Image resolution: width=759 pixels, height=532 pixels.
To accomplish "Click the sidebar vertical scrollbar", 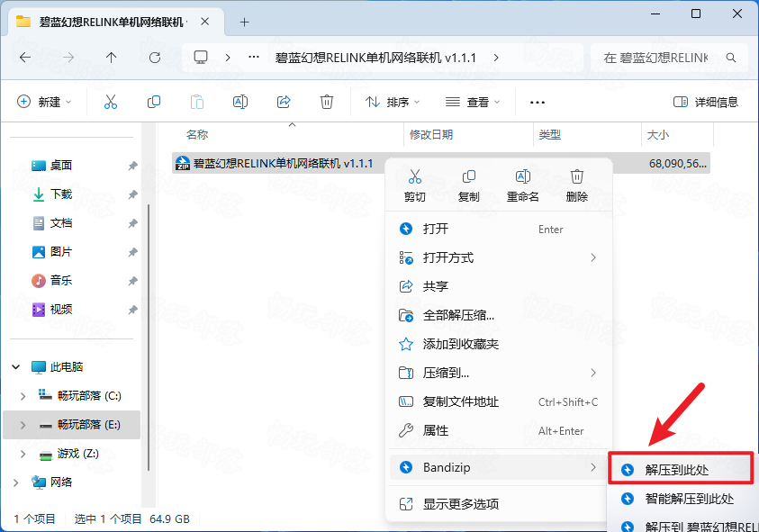I will click(149, 338).
